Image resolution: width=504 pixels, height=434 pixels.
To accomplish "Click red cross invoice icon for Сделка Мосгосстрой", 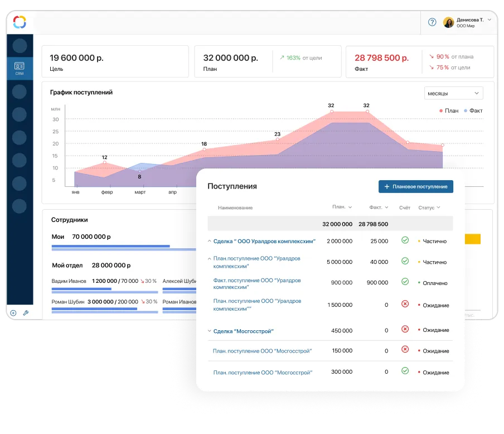I will (405, 329).
